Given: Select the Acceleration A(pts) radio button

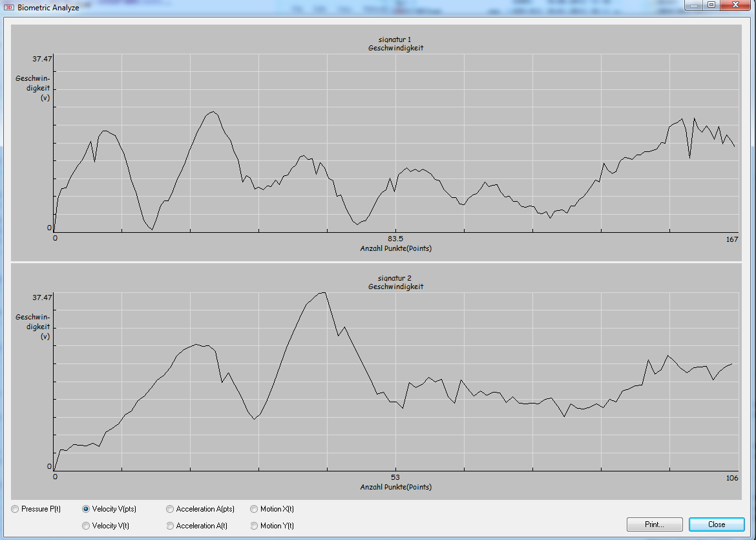Looking at the screenshot, I should (x=170, y=509).
